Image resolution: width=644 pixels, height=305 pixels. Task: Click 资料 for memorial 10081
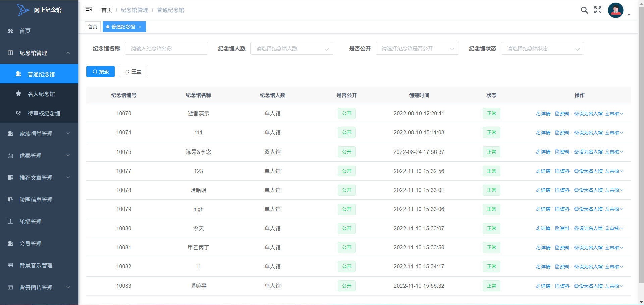(x=562, y=248)
